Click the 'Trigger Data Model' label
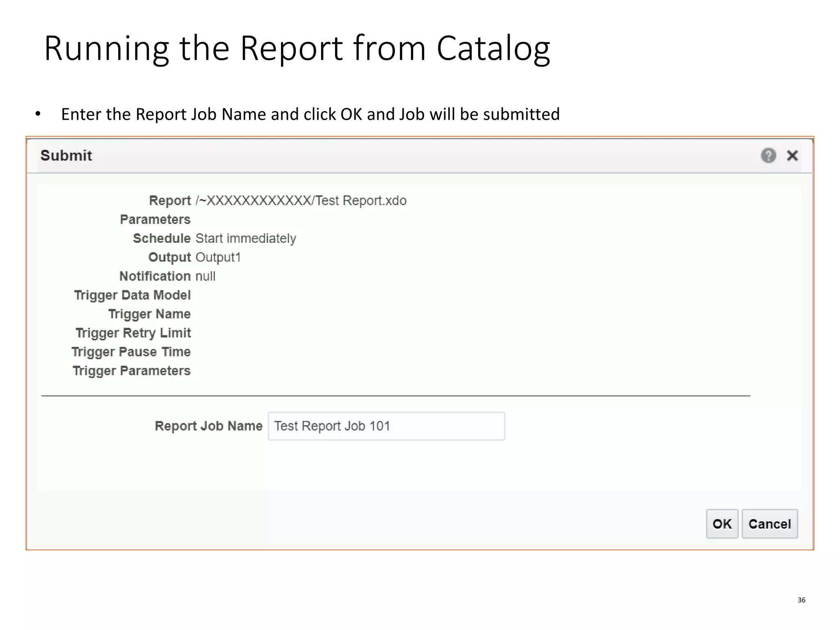Screen dimensions: 840x630 coord(132,295)
